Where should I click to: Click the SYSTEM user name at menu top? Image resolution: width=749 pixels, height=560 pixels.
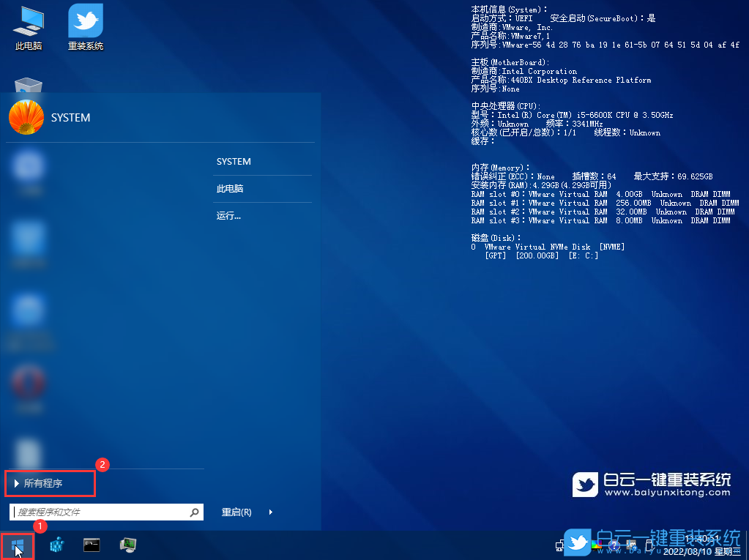(x=70, y=117)
